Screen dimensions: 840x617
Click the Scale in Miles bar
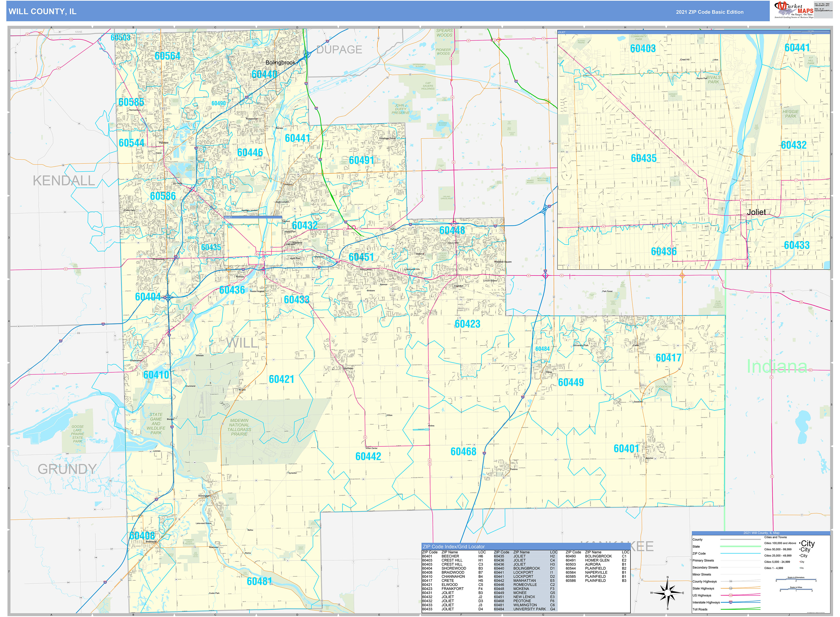796,589
